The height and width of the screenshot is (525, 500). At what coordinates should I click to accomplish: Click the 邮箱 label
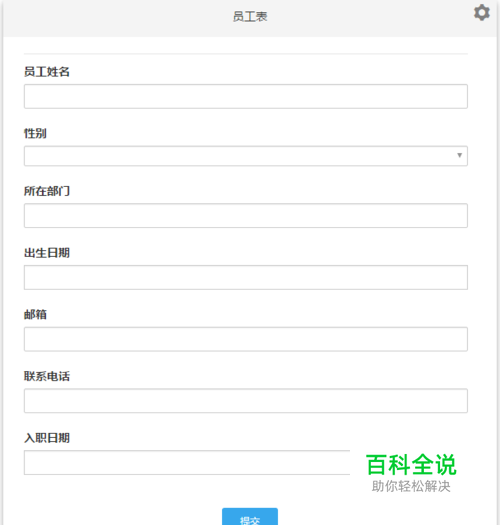[35, 314]
